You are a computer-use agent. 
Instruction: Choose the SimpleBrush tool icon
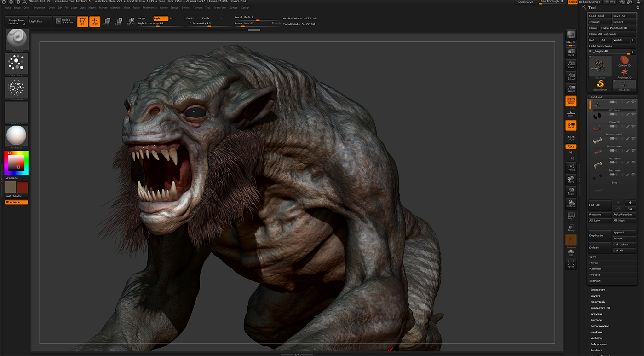[x=600, y=85]
